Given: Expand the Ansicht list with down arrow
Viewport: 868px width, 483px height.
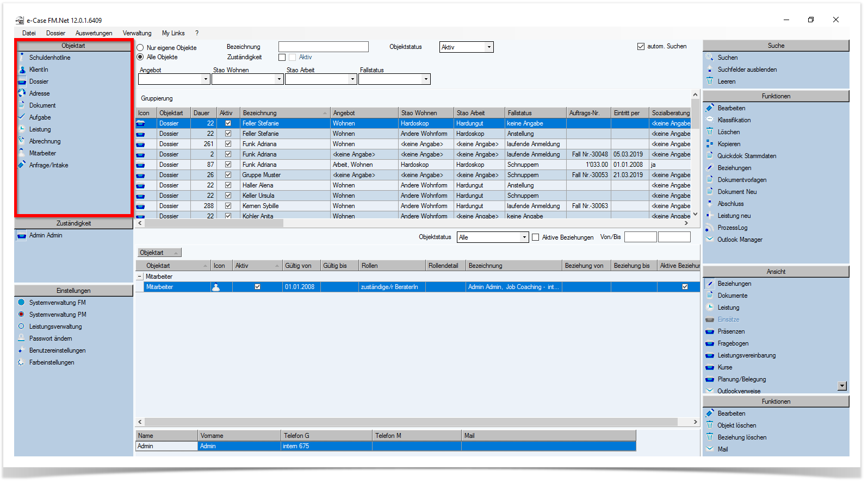Looking at the screenshot, I should [x=842, y=386].
